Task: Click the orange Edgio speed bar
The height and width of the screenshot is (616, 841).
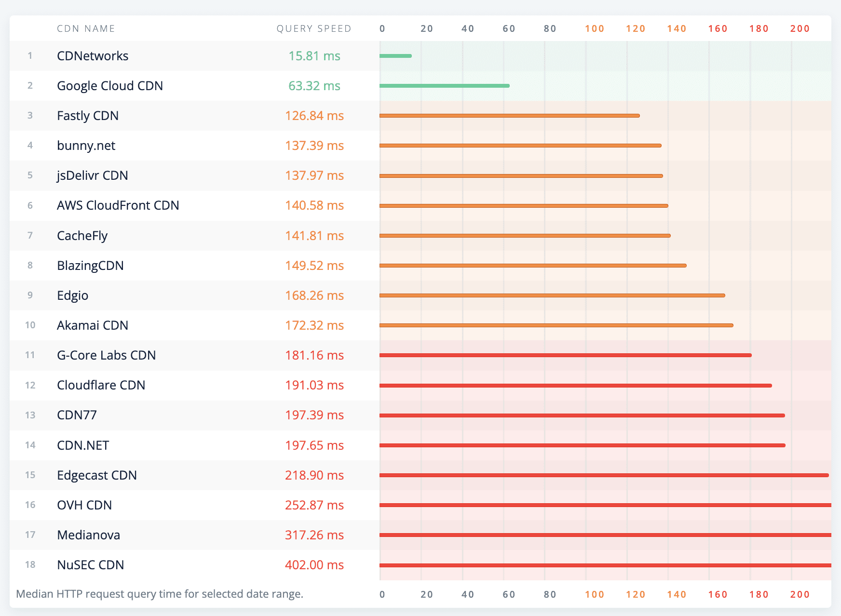Action: [x=553, y=295]
